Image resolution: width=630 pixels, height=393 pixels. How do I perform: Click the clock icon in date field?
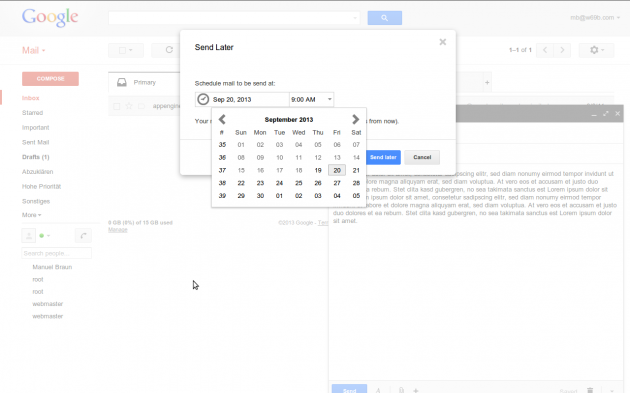pyautogui.click(x=203, y=99)
